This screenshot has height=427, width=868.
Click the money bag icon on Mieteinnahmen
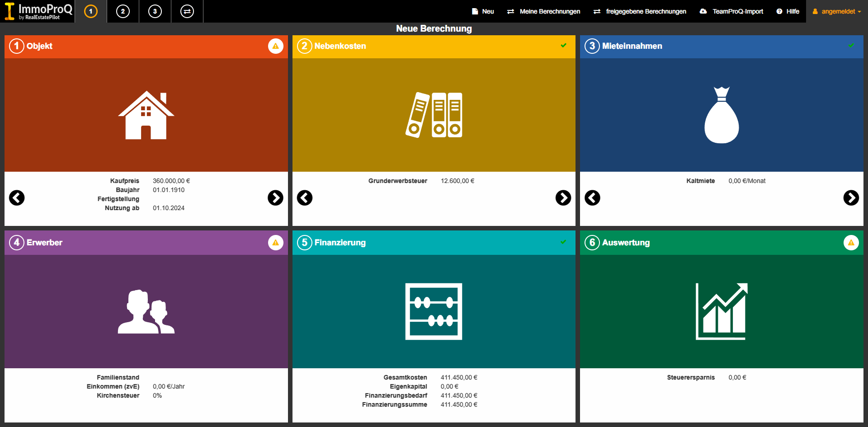tap(722, 115)
